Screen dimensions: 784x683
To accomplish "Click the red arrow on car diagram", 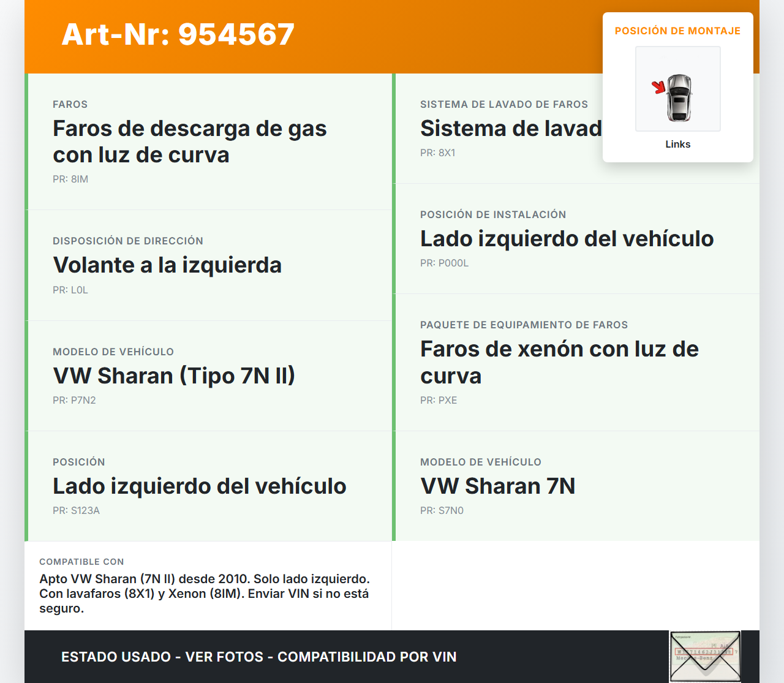I will 658,87.
